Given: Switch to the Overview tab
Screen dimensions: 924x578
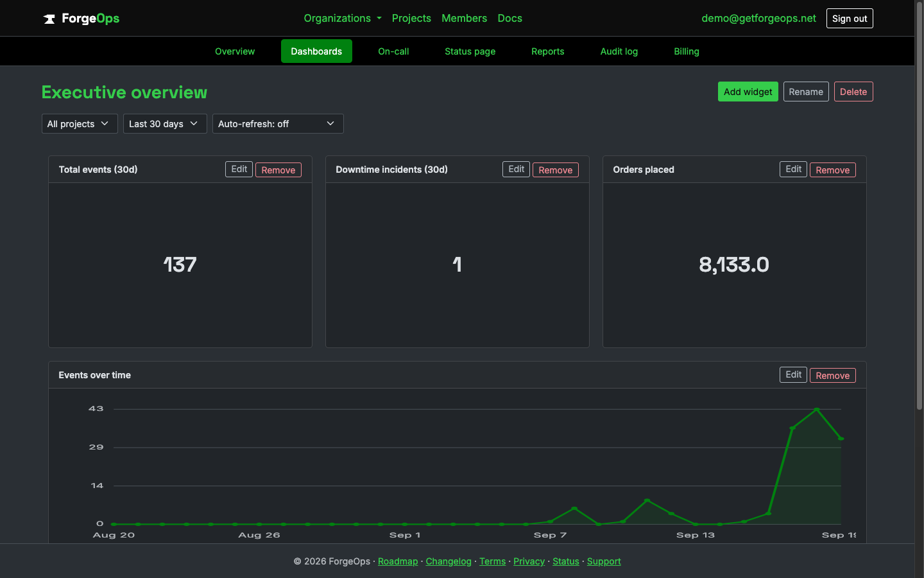Looking at the screenshot, I should tap(235, 51).
